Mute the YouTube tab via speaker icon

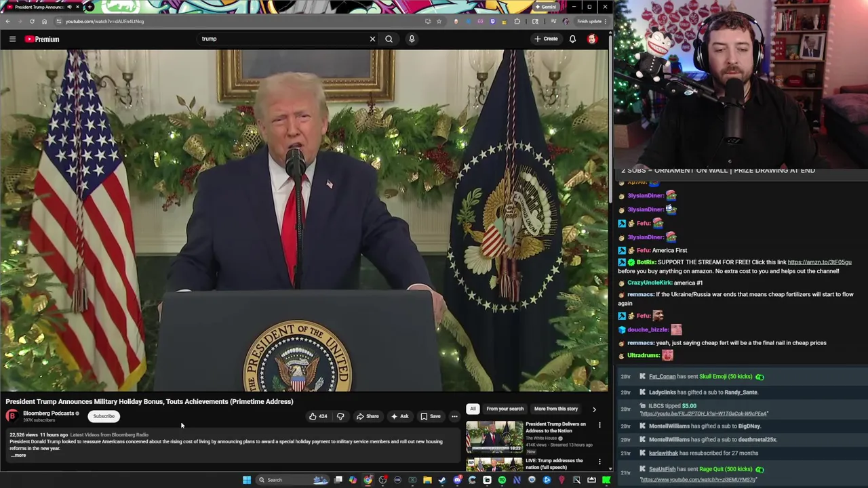pos(70,7)
